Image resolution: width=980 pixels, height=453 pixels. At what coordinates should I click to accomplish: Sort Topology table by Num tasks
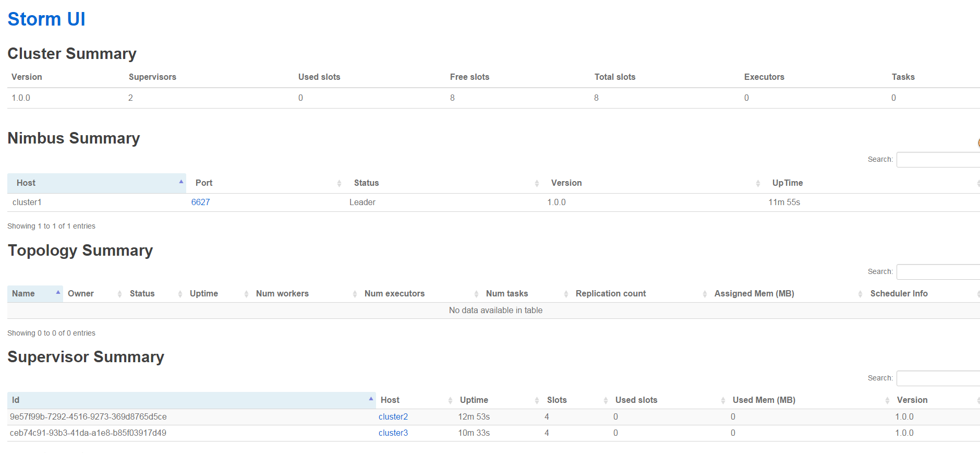pos(526,294)
